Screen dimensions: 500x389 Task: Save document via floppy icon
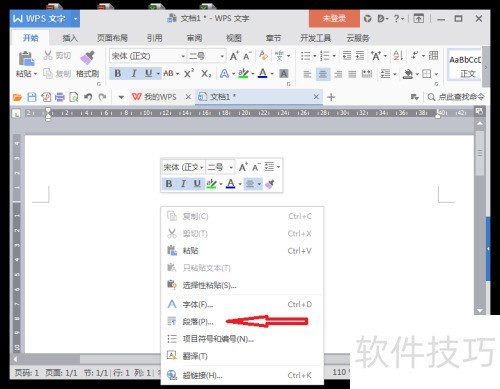click(x=32, y=97)
